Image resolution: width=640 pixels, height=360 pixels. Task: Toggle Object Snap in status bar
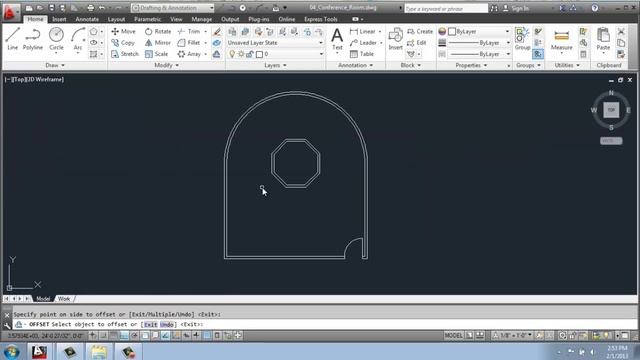coord(145,336)
